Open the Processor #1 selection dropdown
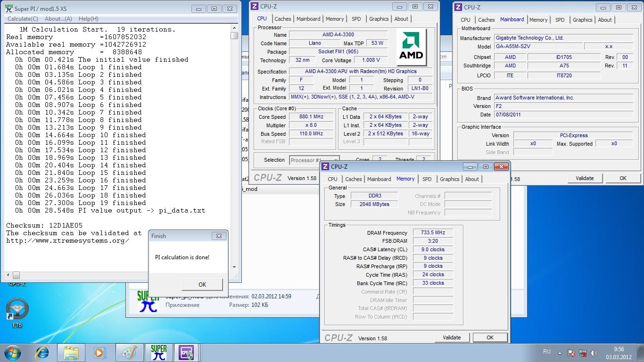The width and height of the screenshot is (644, 362). (314, 160)
